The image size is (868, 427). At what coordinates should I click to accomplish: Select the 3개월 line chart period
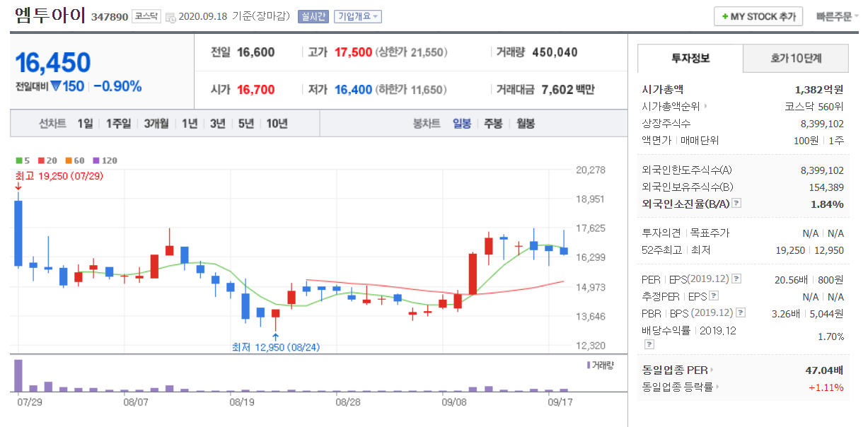[x=156, y=124]
